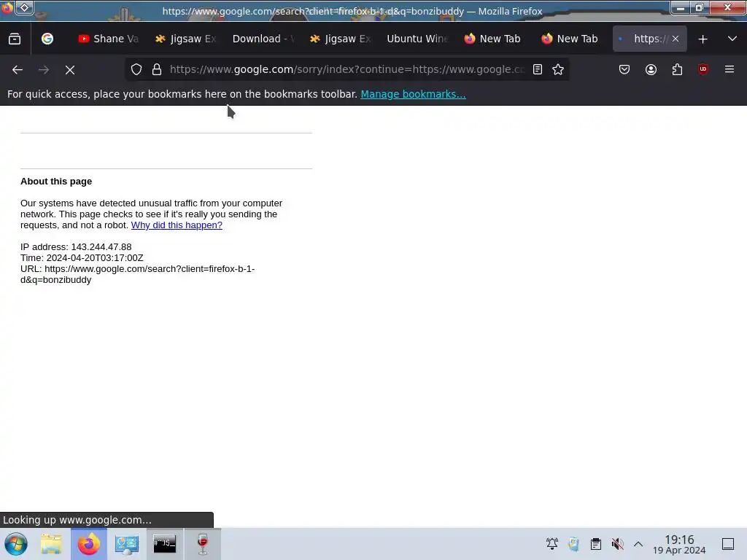The height and width of the screenshot is (560, 747).
Task: Click show desktop button in taskbar
Action: [x=728, y=544]
